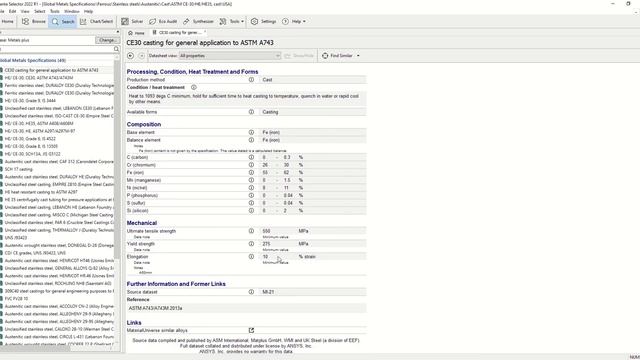Open the MaterialUniverse similar alloys link icon
The width and height of the screenshot is (640, 360).
251,330
